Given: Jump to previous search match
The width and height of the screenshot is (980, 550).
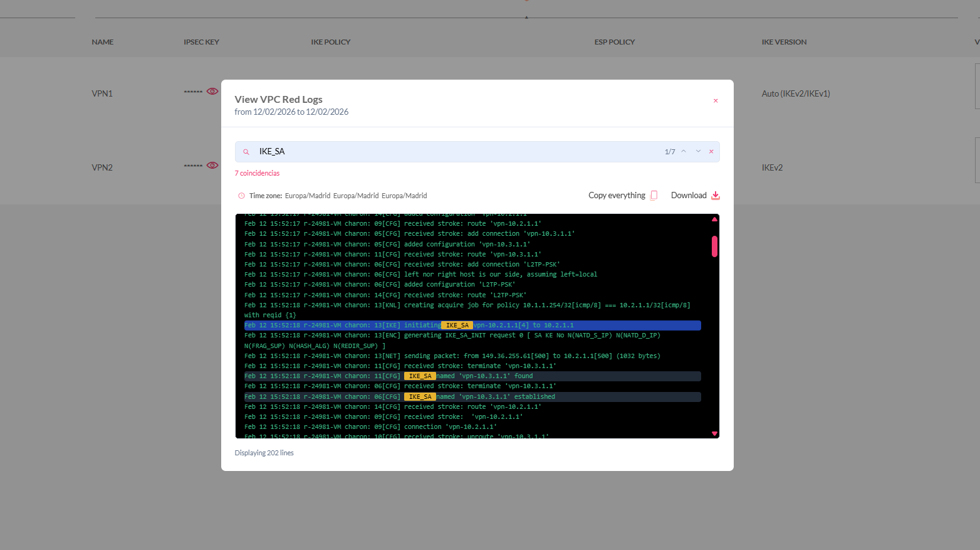Looking at the screenshot, I should click(684, 151).
